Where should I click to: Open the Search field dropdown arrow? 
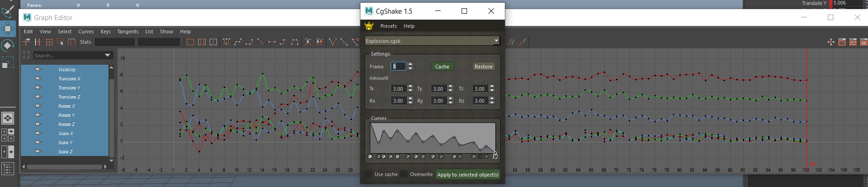tap(108, 55)
